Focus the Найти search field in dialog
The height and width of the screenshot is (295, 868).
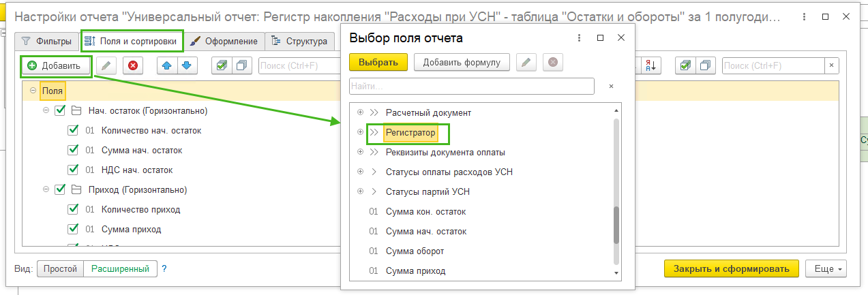point(472,87)
